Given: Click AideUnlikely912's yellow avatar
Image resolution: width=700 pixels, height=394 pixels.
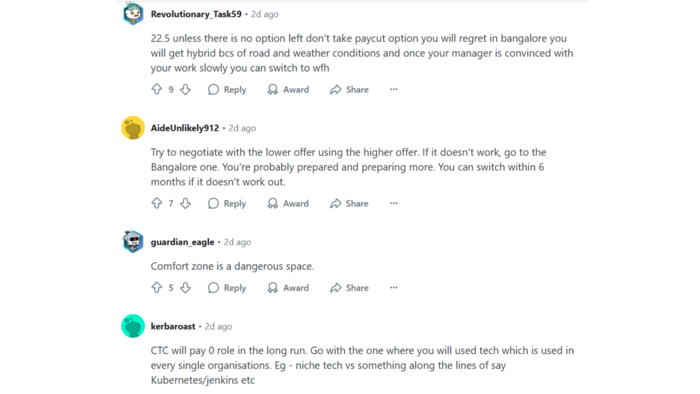Looking at the screenshot, I should (x=133, y=128).
